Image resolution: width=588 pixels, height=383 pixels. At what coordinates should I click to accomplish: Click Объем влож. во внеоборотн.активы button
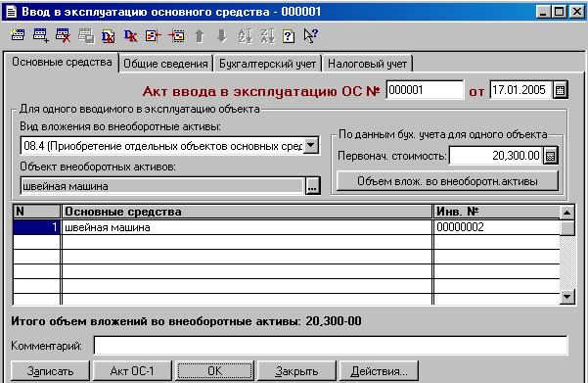[x=447, y=181]
